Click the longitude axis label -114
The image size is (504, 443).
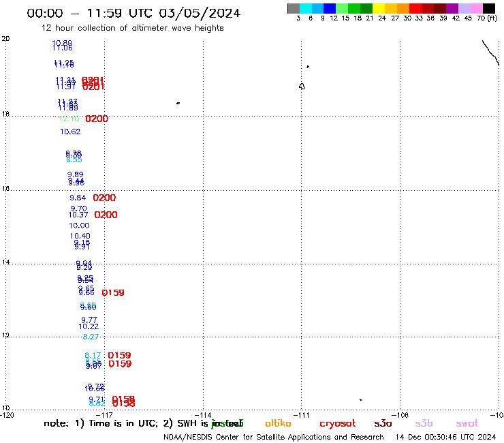coord(204,415)
